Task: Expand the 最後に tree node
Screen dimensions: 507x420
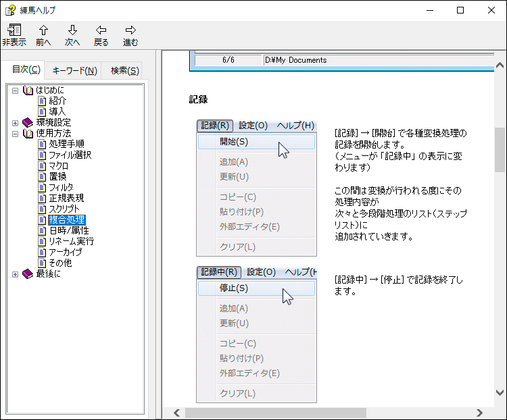Action: coord(15,274)
